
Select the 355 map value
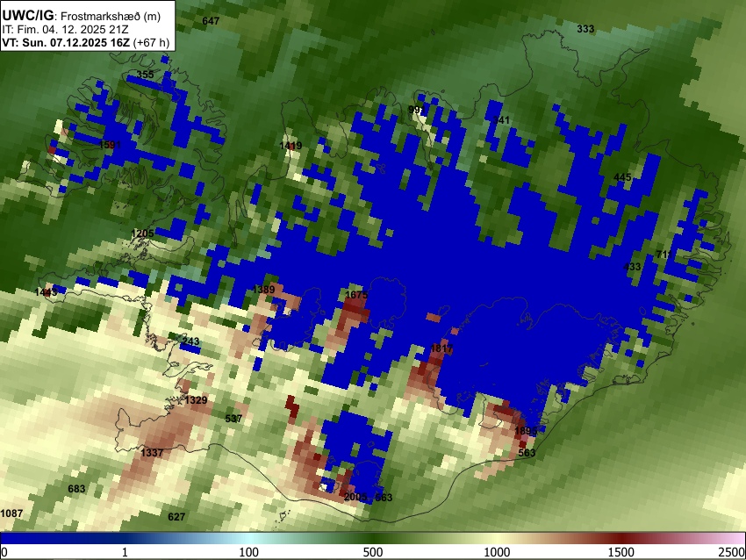[x=146, y=75]
